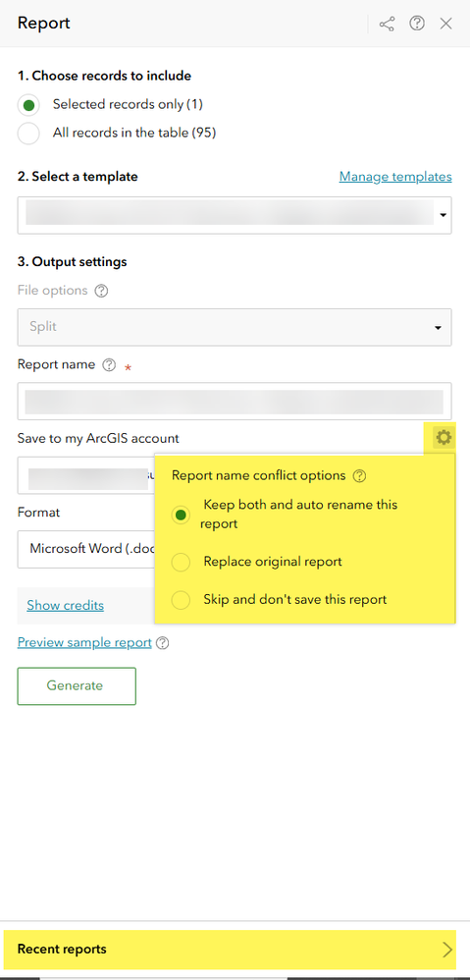Screen dimensions: 470x980
Task: Expand the Split file options dropdown
Action: point(235,327)
